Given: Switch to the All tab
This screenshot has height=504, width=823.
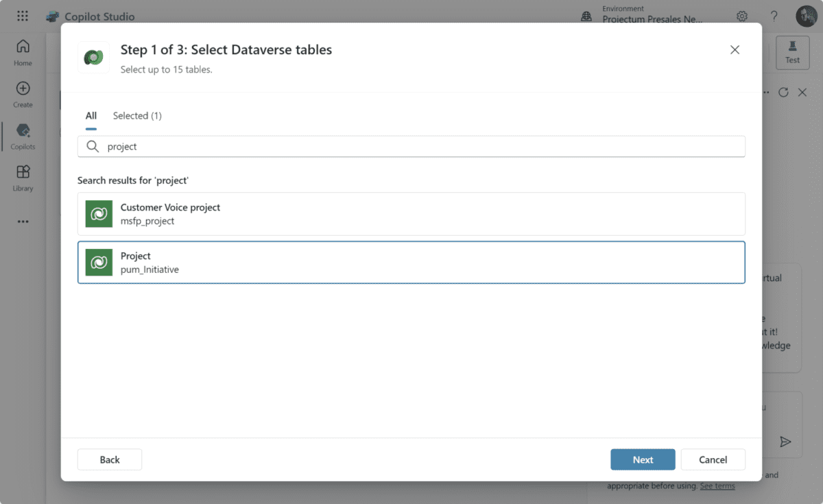Looking at the screenshot, I should coord(91,115).
